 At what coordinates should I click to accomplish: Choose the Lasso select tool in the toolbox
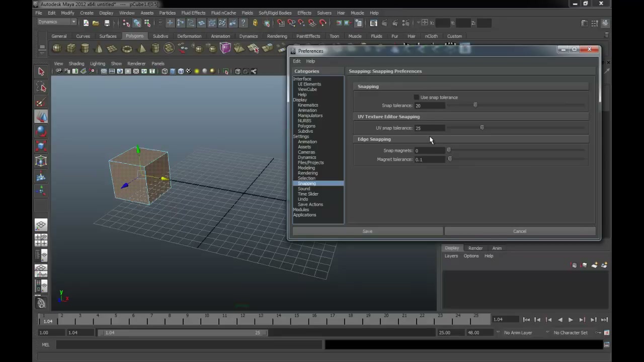[41, 88]
